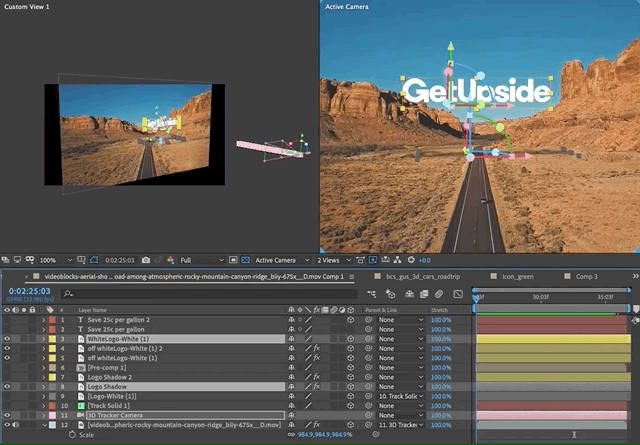Click the shy switch on 3D Tracker Camera layer

click(x=291, y=415)
